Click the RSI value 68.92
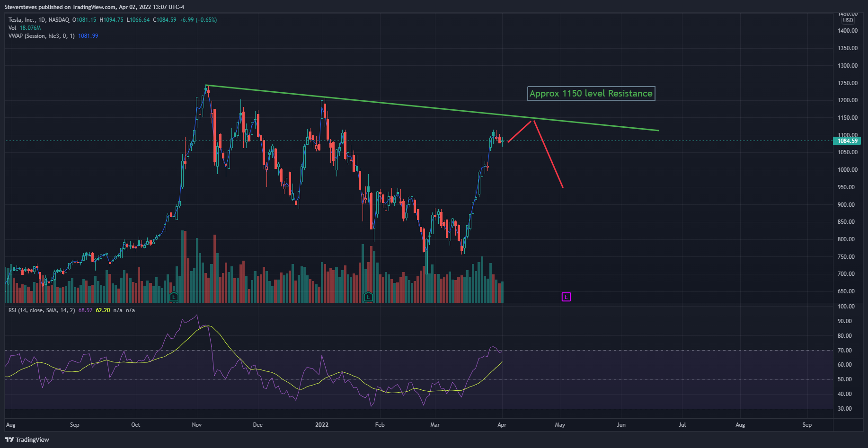This screenshot has width=868, height=448. (x=85, y=310)
